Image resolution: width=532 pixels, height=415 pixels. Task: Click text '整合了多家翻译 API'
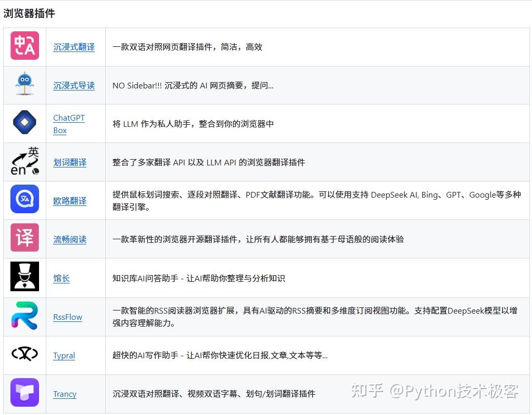pos(148,162)
